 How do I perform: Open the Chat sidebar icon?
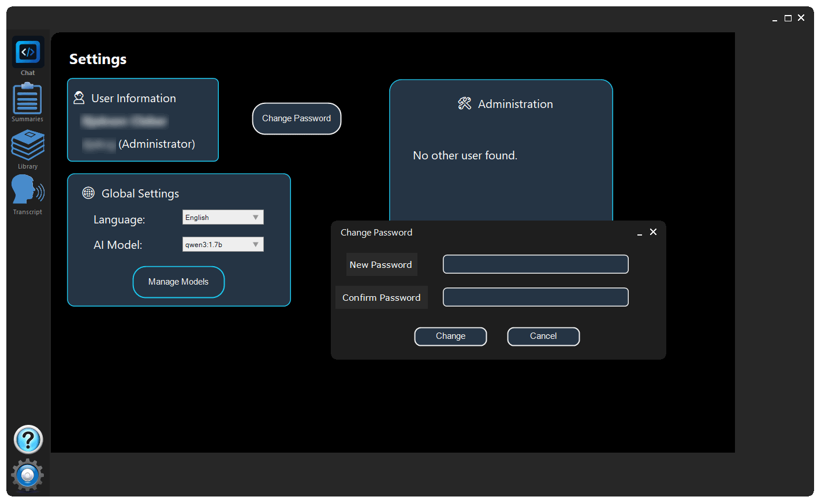click(x=28, y=53)
